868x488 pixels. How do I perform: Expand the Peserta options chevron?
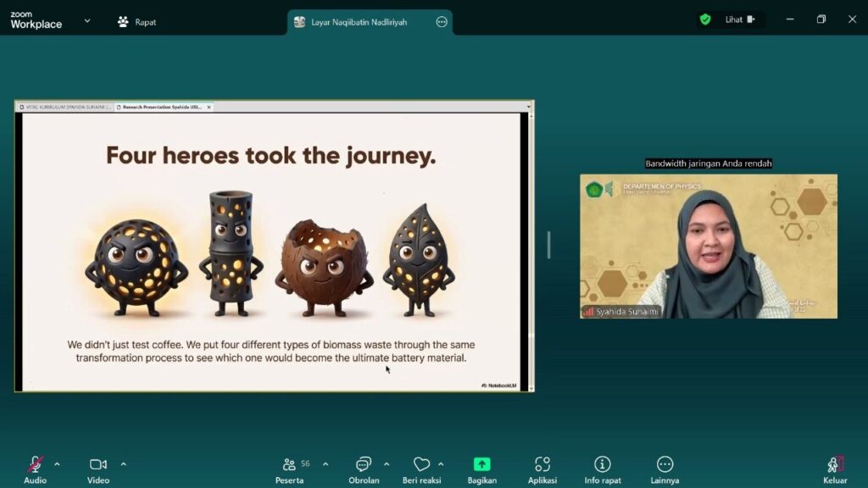coord(325,464)
